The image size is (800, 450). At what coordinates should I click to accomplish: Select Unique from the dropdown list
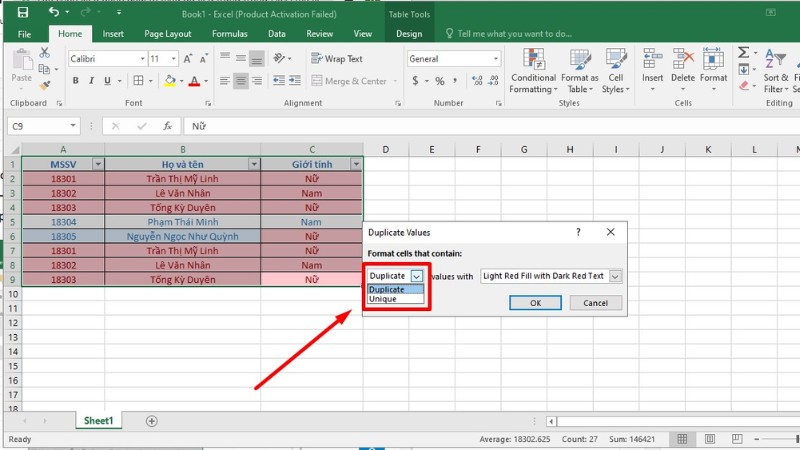383,299
